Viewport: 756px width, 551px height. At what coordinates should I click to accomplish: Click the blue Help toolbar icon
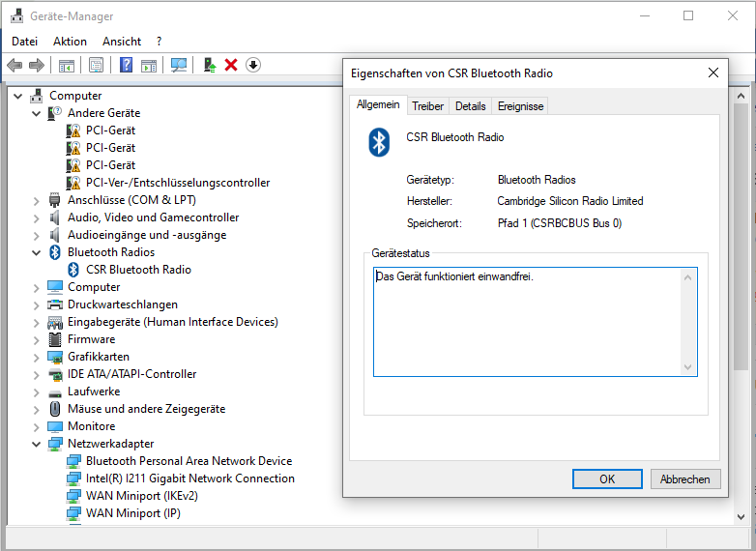tap(126, 65)
